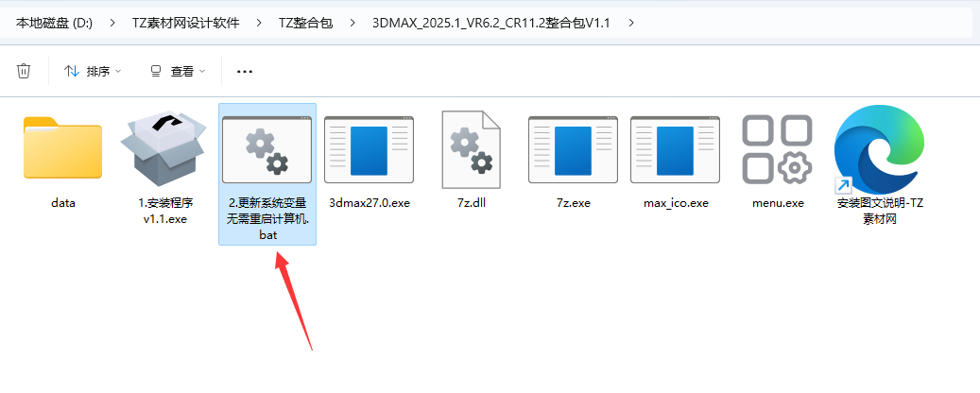
Task: Expand chevron at end of address path
Action: (630, 23)
